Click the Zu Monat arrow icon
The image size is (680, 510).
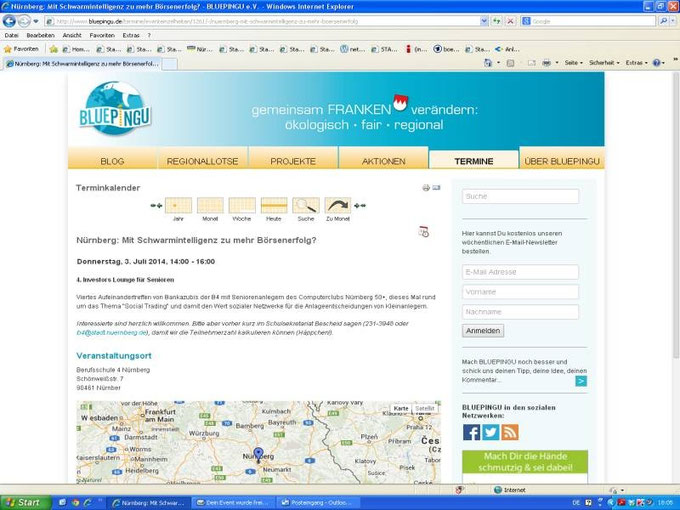[338, 206]
